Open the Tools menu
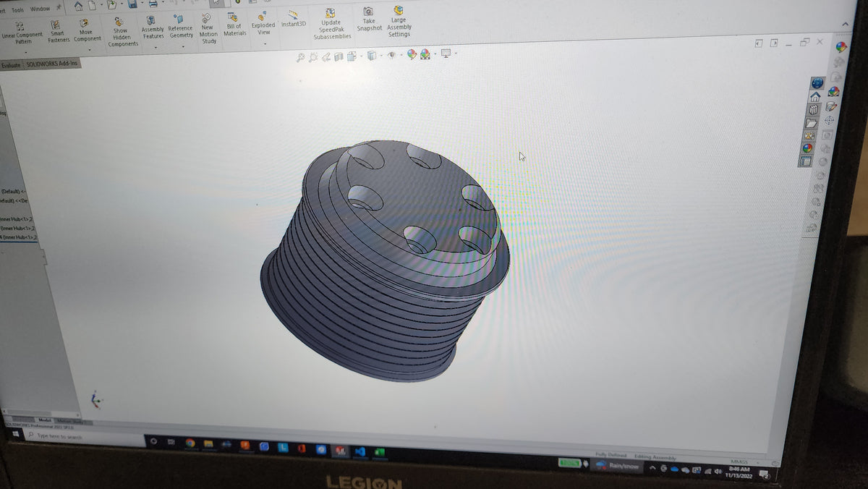 (x=17, y=9)
